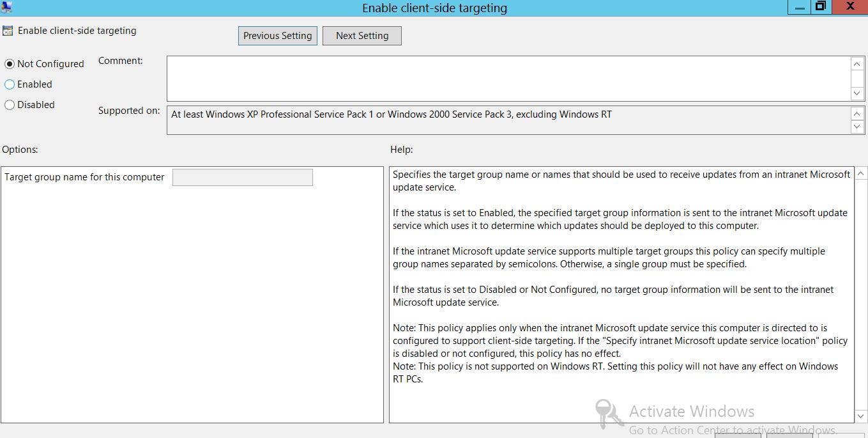Image resolution: width=868 pixels, height=438 pixels.
Task: Click the "Enable client-side targeting" title bar text
Action: [434, 8]
